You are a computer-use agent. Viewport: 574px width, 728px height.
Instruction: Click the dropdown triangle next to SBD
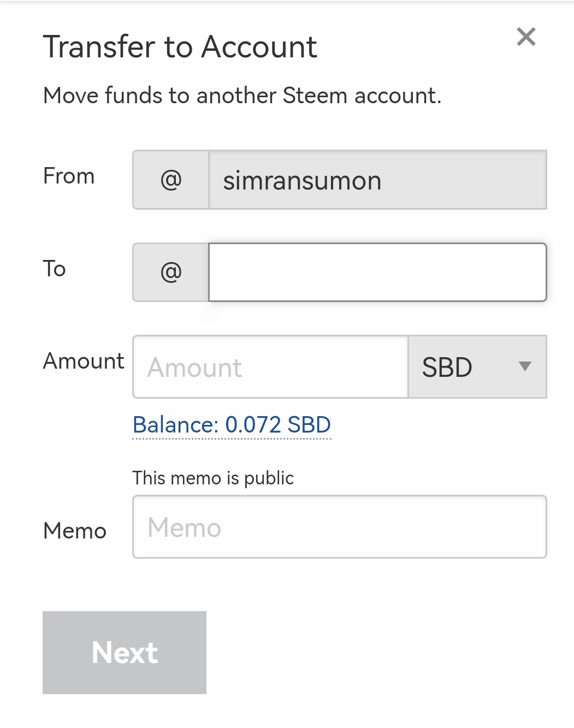tap(525, 366)
